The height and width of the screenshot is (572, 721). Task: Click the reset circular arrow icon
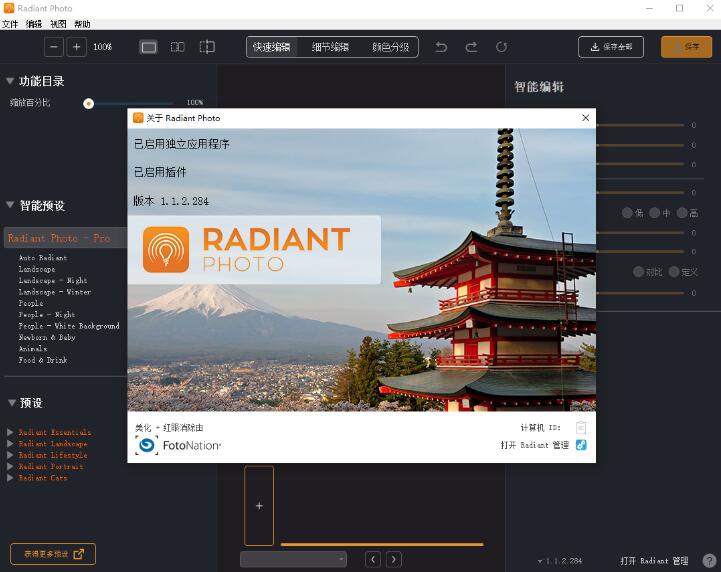click(x=502, y=47)
